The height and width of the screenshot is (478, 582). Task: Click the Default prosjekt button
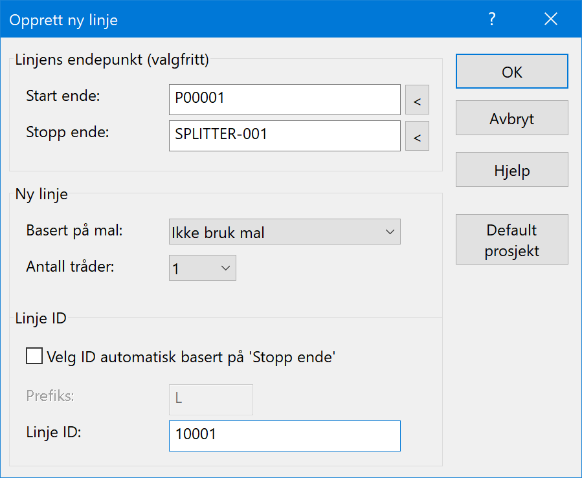pyautogui.click(x=512, y=240)
